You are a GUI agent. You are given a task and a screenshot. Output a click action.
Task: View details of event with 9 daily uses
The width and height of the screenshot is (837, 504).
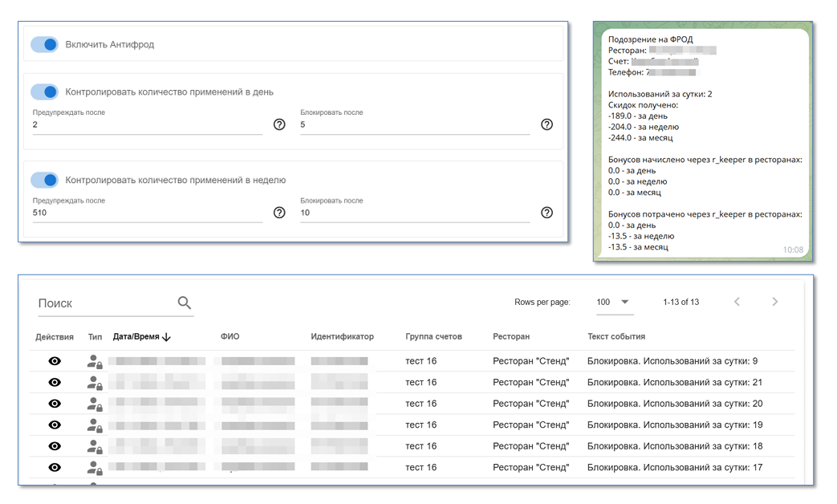point(55,361)
